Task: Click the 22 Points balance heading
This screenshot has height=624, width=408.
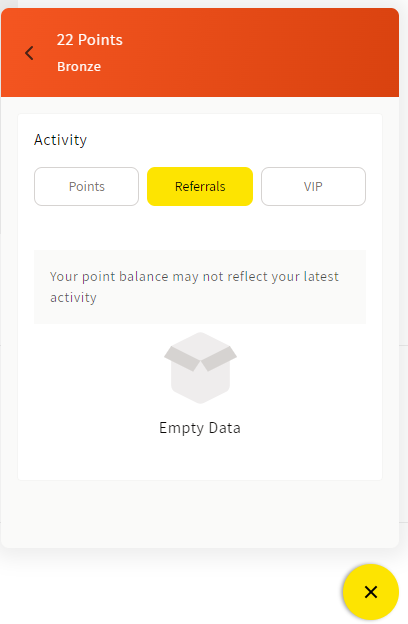Action: pos(90,40)
